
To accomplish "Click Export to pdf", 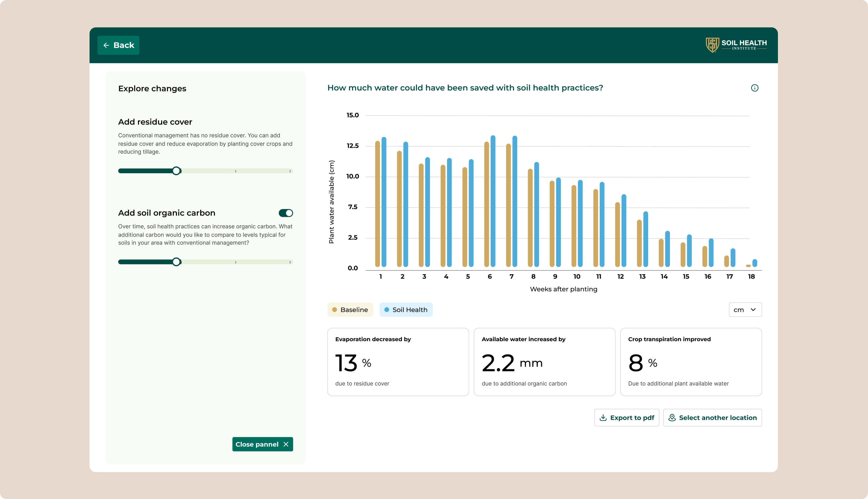I will tap(627, 418).
